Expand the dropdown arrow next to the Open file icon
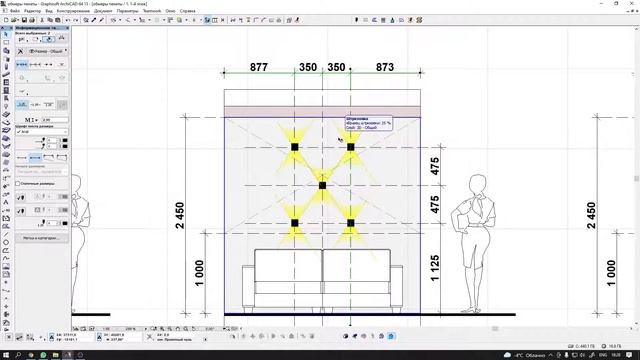The height and width of the screenshot is (360, 640). [18, 20]
